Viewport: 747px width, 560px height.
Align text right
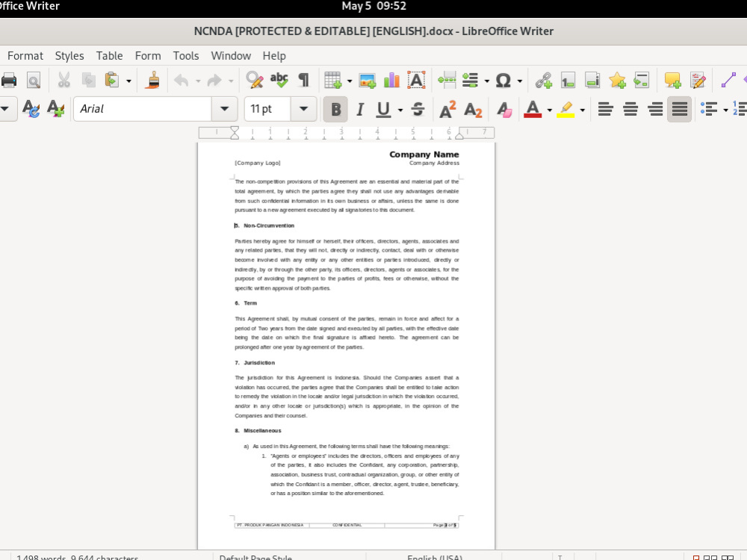tap(655, 110)
